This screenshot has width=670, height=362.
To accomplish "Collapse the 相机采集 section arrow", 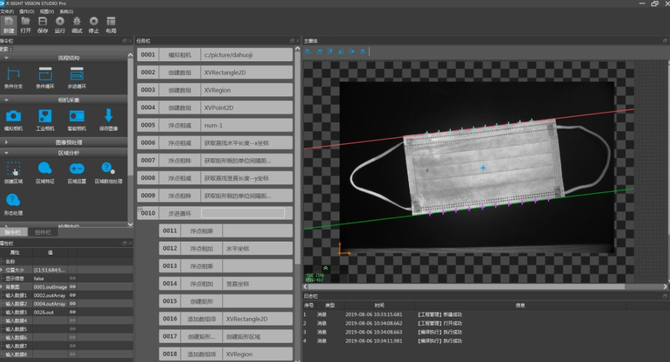I will pyautogui.click(x=6, y=100).
